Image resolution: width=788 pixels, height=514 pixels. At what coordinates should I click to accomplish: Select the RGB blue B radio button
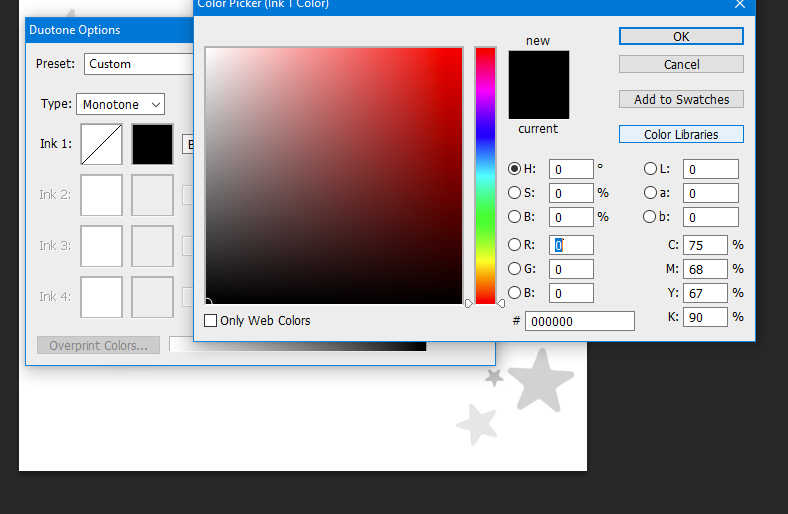coord(514,292)
